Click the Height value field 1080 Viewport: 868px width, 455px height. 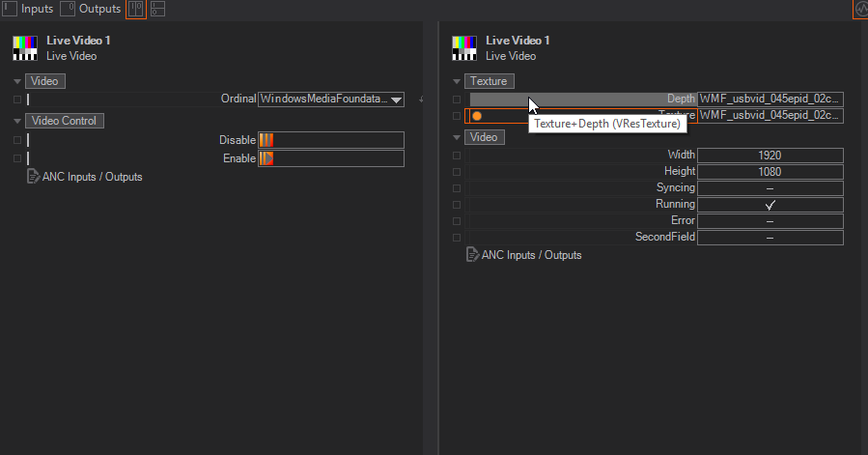770,172
